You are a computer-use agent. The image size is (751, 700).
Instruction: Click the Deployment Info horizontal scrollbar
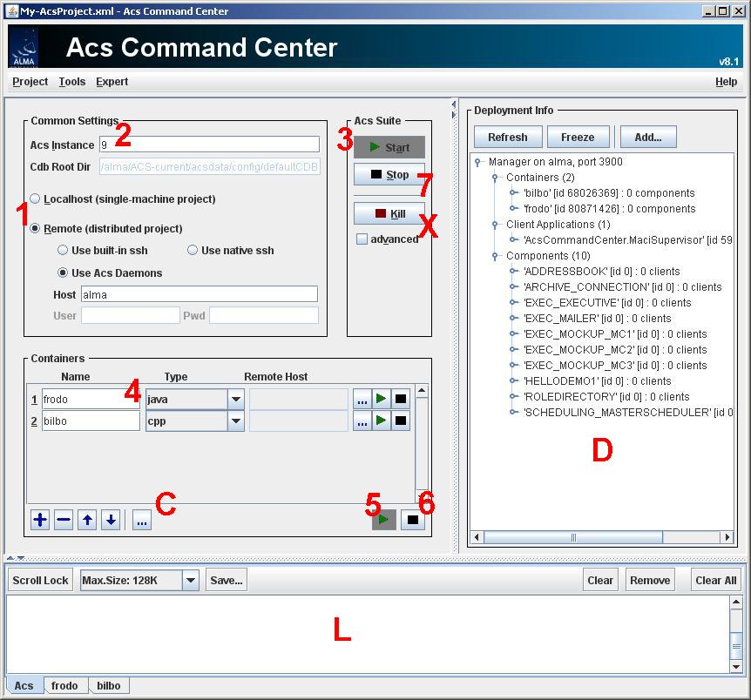coord(601,538)
